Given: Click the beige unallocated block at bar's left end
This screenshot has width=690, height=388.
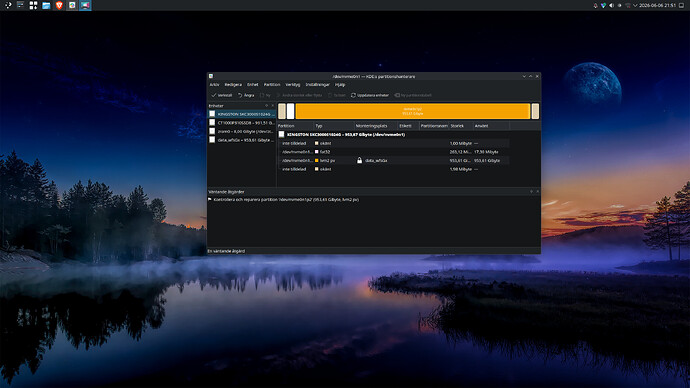Looking at the screenshot, I should pyautogui.click(x=282, y=111).
